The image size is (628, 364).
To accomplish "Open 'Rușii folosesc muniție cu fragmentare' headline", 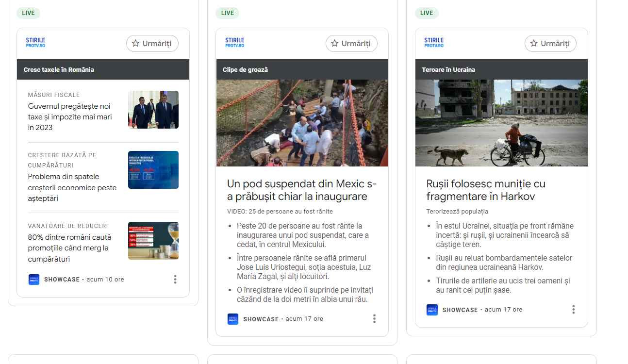I will pos(485,190).
